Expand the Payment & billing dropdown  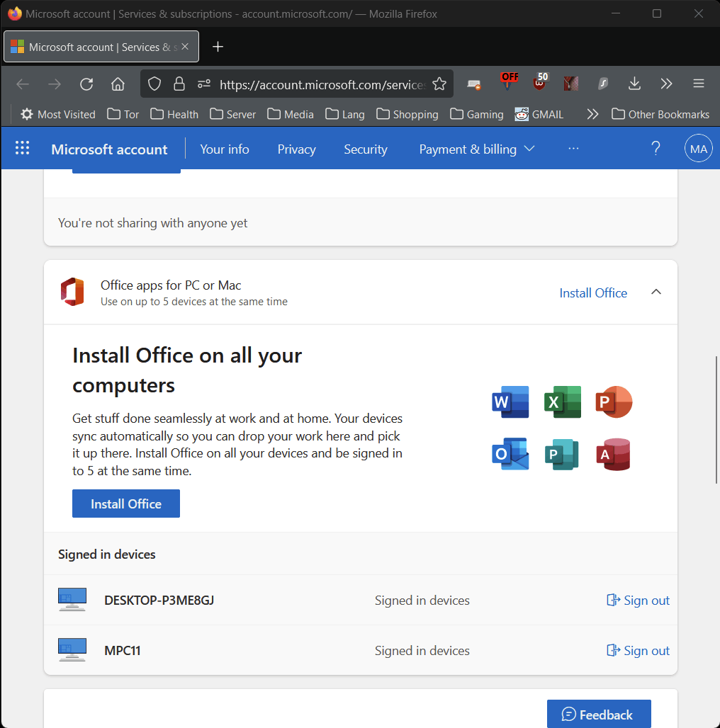477,149
